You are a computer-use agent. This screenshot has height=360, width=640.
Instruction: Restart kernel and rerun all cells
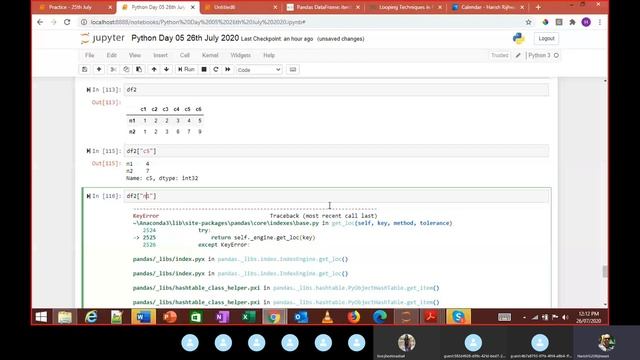click(x=228, y=69)
